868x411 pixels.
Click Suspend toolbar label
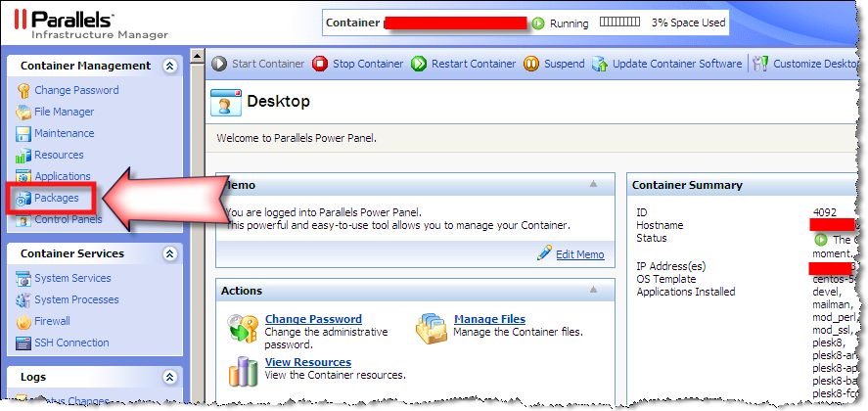click(x=564, y=64)
